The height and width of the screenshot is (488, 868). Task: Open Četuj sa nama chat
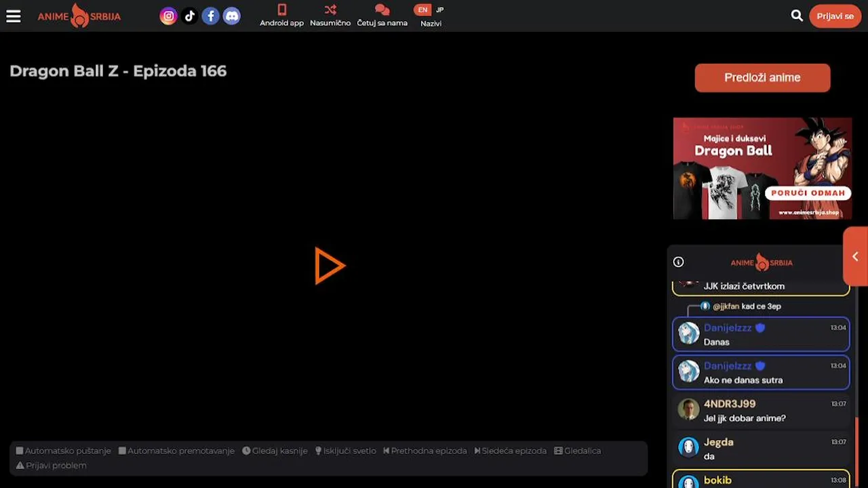point(382,16)
